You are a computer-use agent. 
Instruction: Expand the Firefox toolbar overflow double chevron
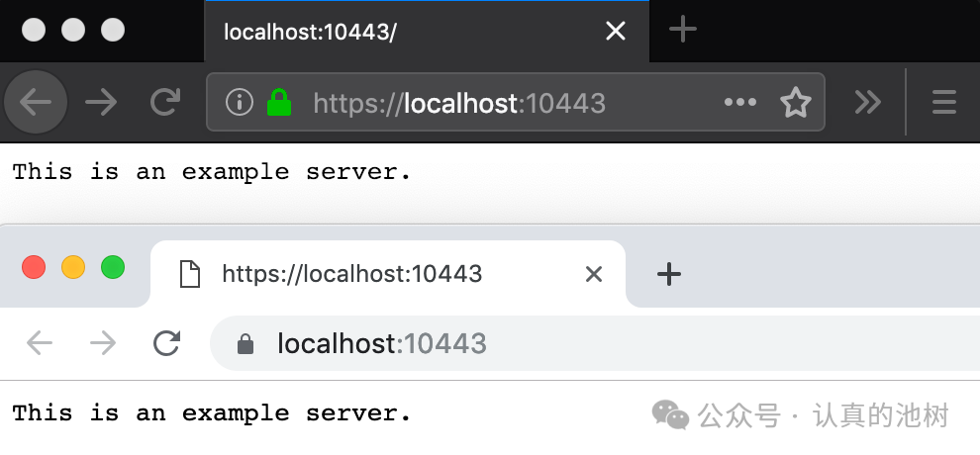[x=867, y=102]
